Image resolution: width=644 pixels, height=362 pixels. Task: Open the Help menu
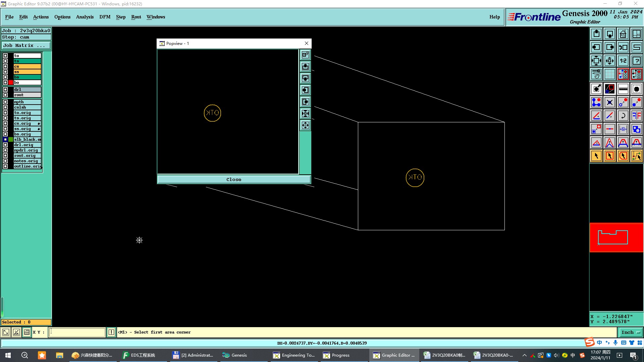coord(495,17)
